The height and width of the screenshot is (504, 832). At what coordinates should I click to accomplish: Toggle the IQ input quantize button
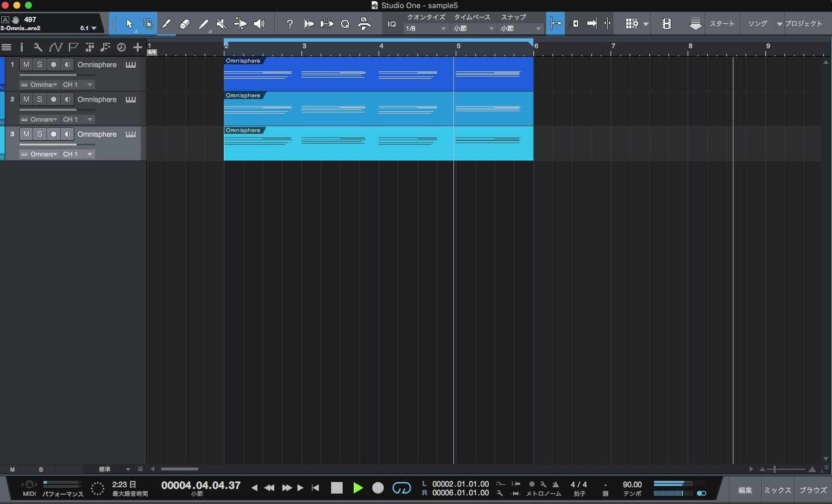(x=392, y=24)
